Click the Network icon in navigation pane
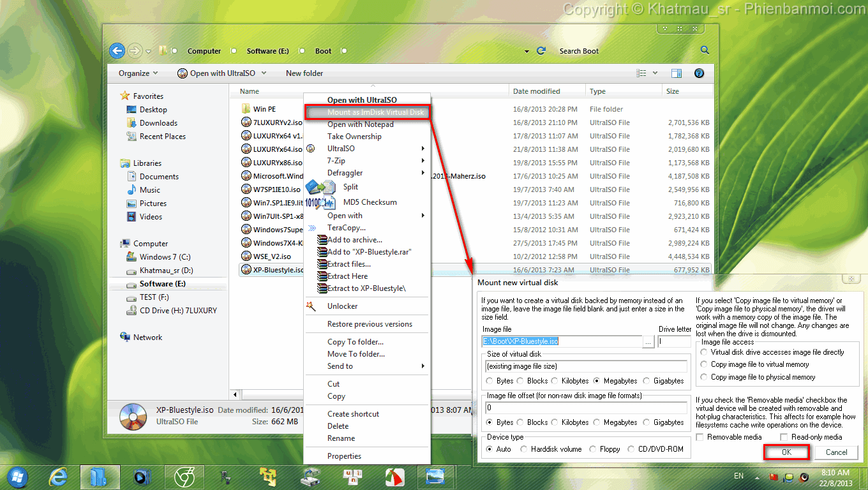Image resolution: width=868 pixels, height=490 pixels. point(125,338)
